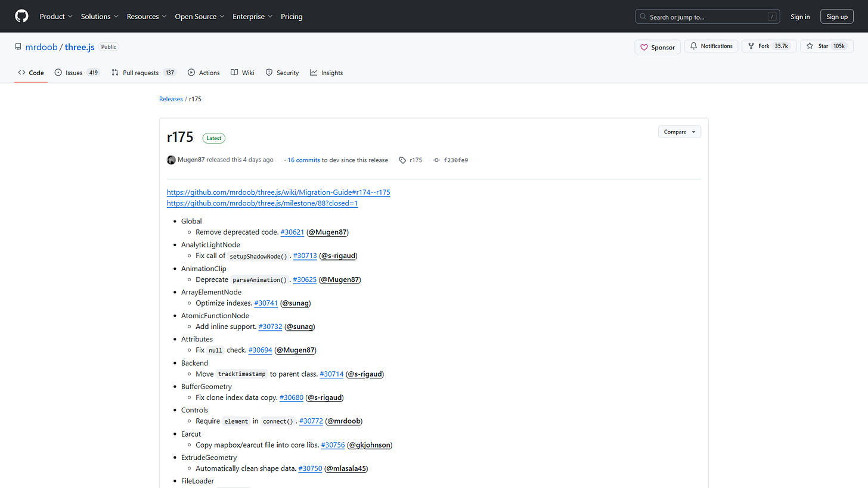Open the Migration-Guide wiki URL
This screenshot has width=868, height=488.
[278, 192]
